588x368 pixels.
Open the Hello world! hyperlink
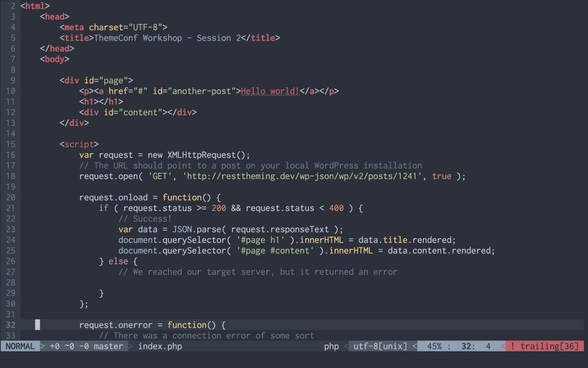click(x=269, y=91)
